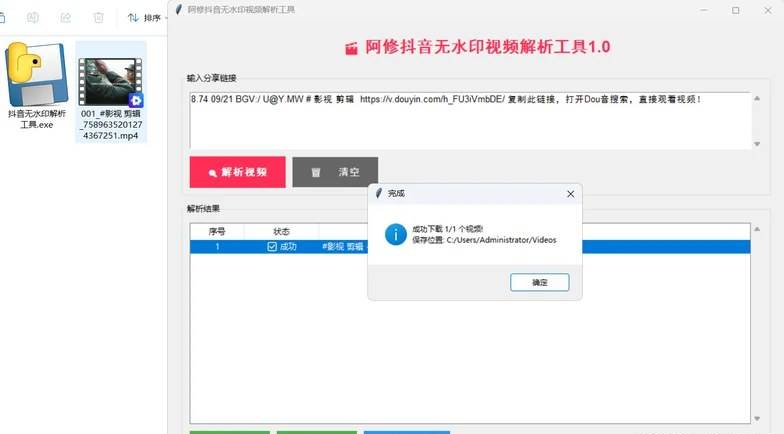Viewport: 784px width, 434px height.
Task: Click results list scroll up arrow
Action: pyautogui.click(x=757, y=229)
